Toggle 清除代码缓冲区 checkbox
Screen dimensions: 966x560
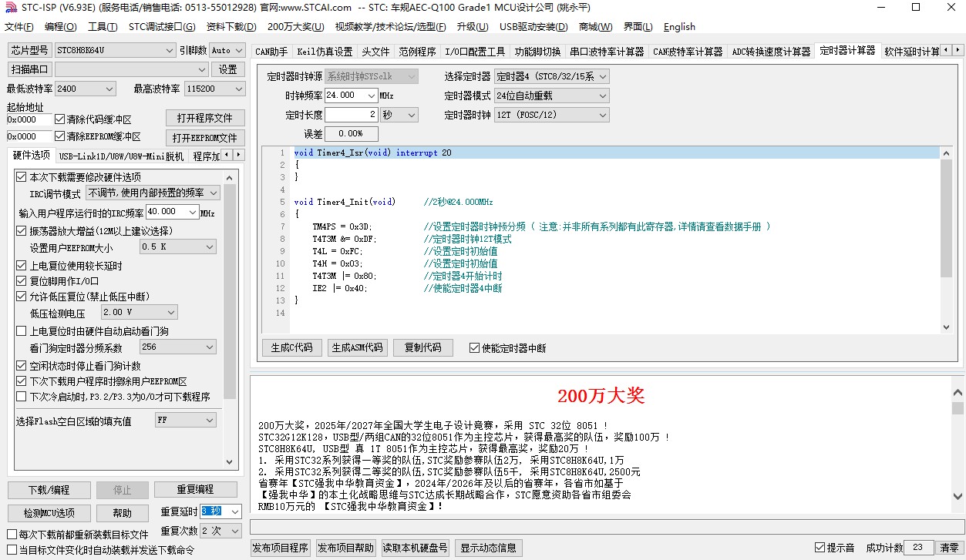pyautogui.click(x=59, y=119)
